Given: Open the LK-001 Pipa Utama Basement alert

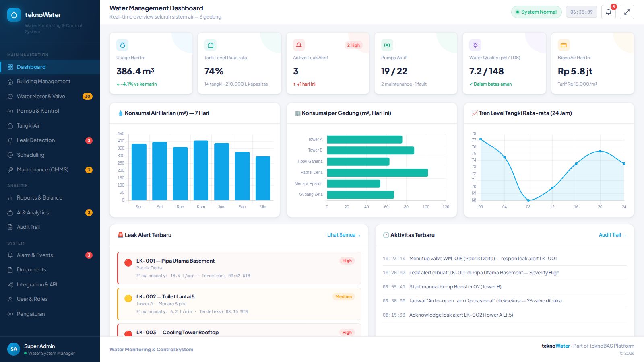Looking at the screenshot, I should 239,268.
